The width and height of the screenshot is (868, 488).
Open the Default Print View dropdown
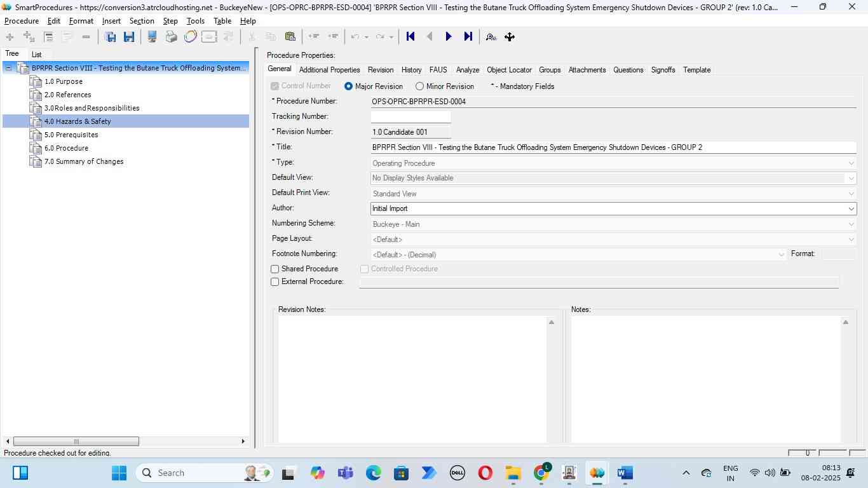click(851, 194)
